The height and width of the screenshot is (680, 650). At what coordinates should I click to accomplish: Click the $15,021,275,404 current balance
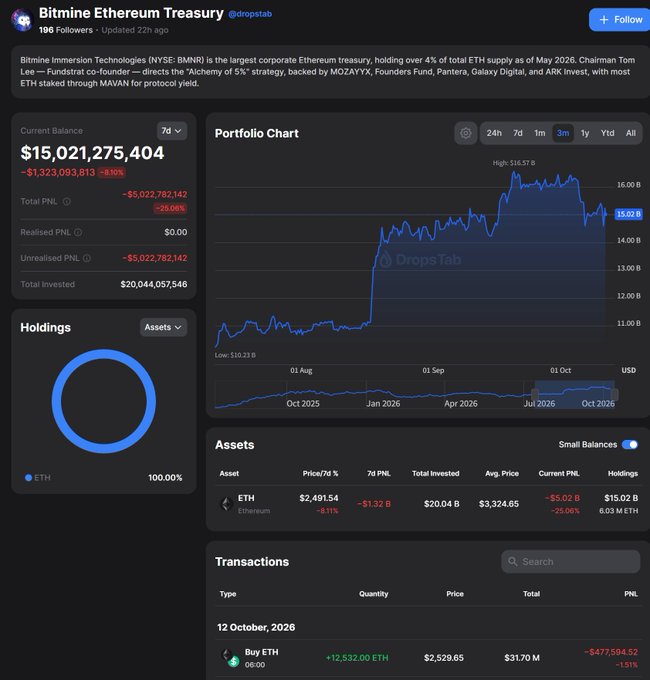click(92, 153)
